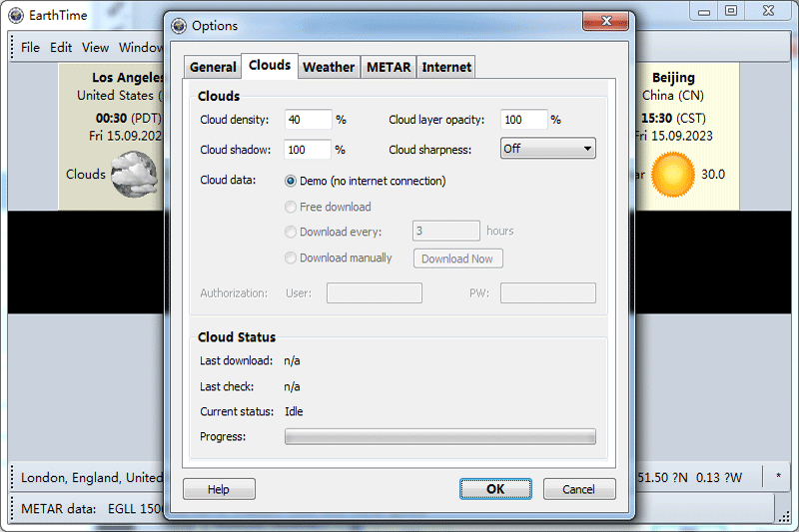Click the EarthTime globe icon in title bar
Image resolution: width=799 pixels, height=532 pixels.
(16, 15)
